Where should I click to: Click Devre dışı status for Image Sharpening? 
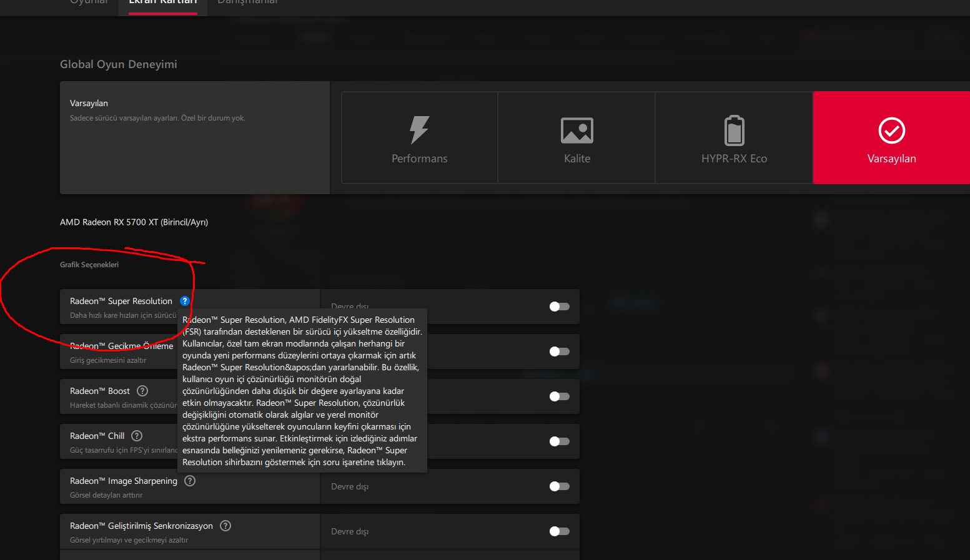350,486
